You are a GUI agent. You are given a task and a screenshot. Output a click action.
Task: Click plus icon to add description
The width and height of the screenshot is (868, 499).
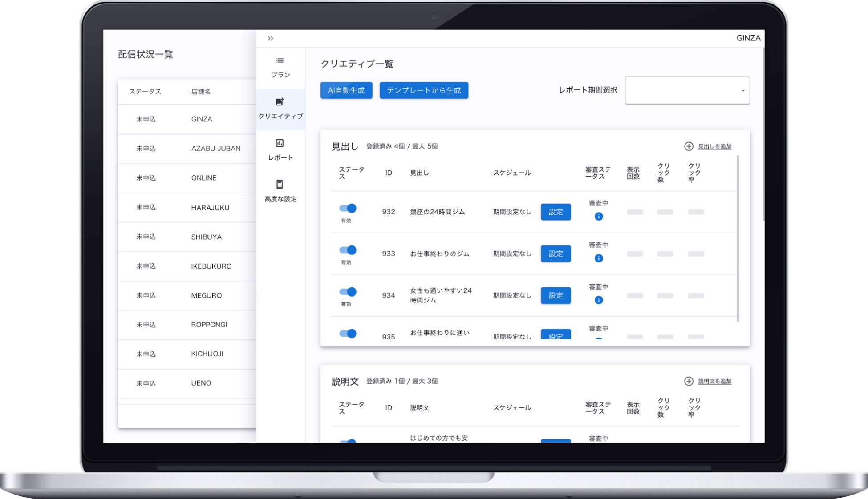point(689,381)
